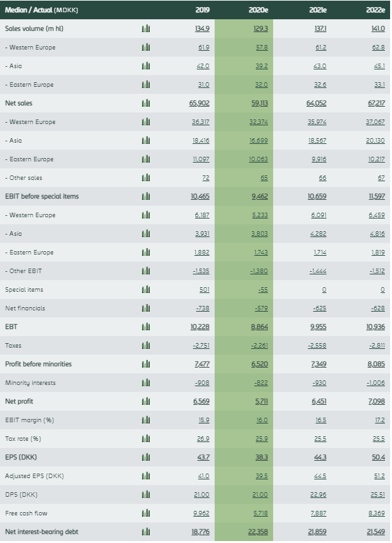Open the Free cash flow chart icon

(145, 513)
